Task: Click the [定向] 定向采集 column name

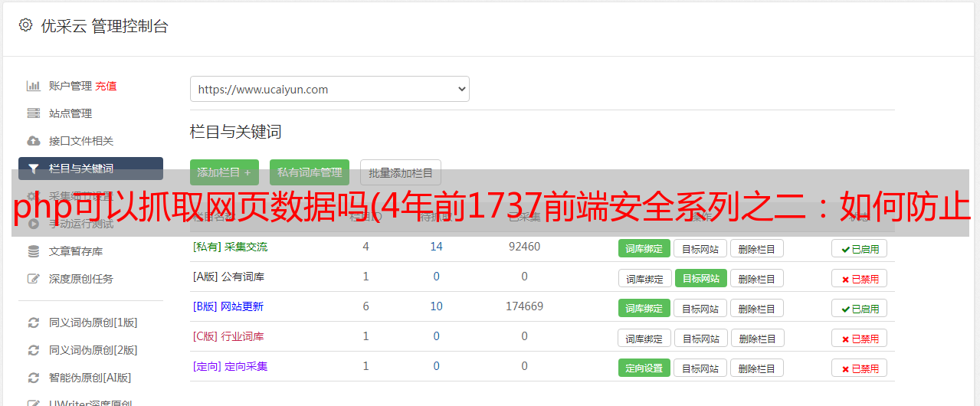Action: 230,366
